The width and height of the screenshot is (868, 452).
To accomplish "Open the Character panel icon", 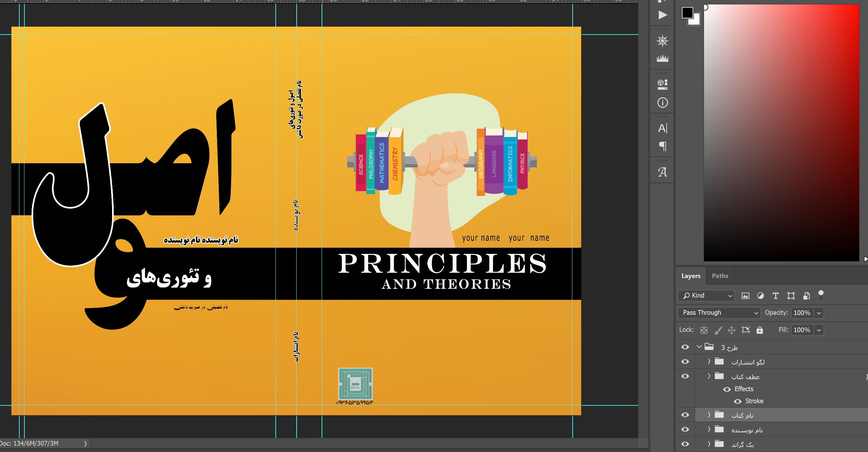I will click(x=662, y=128).
